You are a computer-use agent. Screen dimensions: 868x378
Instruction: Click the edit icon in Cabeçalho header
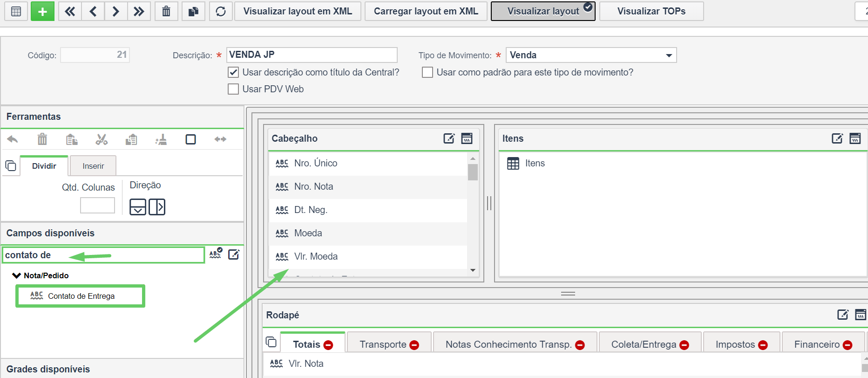click(x=449, y=138)
